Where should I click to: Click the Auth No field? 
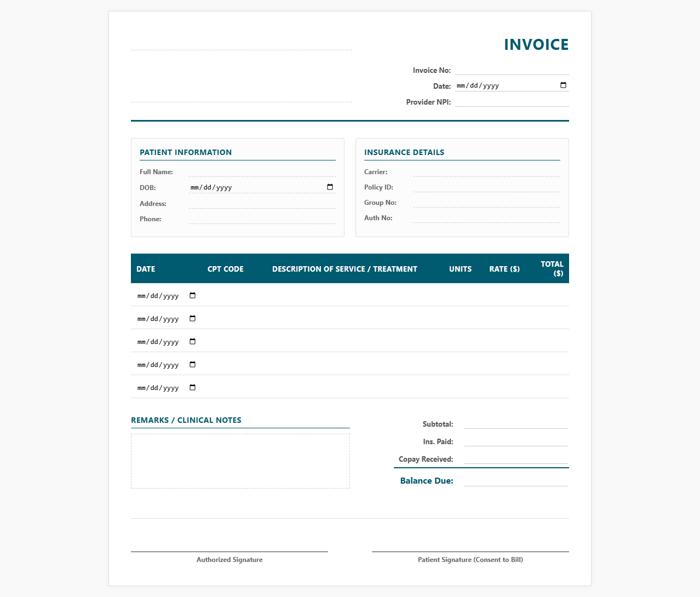click(x=487, y=217)
